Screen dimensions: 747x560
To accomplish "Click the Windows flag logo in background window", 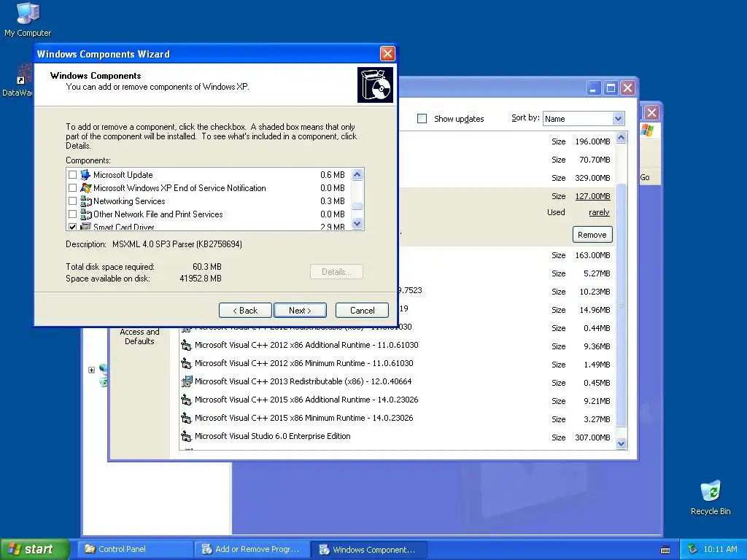I will pyautogui.click(x=648, y=130).
